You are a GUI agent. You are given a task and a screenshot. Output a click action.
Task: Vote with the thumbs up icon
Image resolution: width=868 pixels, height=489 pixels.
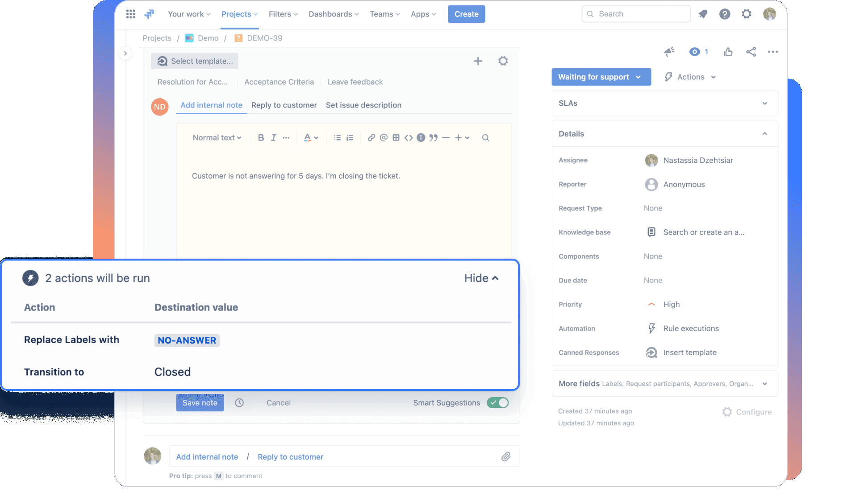tap(728, 52)
